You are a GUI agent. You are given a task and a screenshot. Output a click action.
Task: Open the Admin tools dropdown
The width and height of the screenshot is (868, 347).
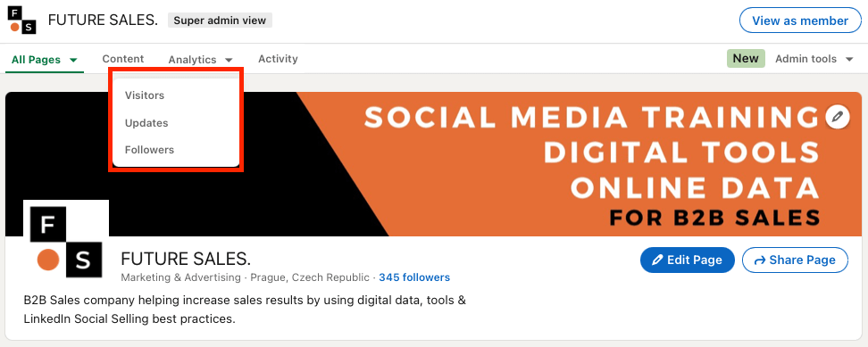814,59
